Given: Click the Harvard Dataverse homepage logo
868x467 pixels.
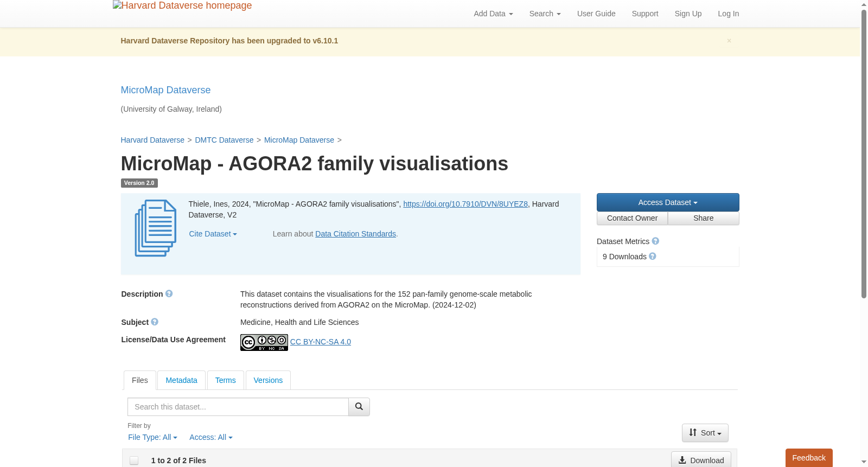Looking at the screenshot, I should (182, 5).
